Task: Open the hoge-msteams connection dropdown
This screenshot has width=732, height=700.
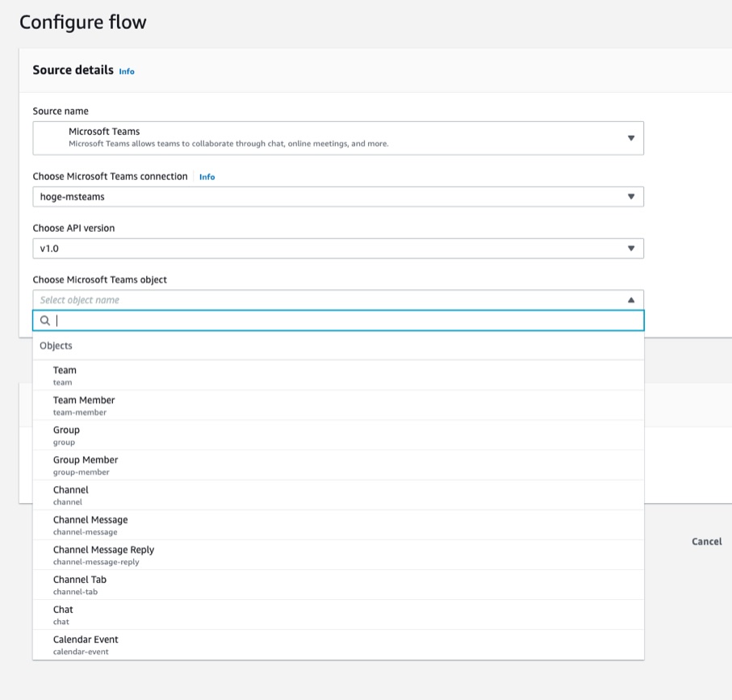Action: click(x=632, y=196)
